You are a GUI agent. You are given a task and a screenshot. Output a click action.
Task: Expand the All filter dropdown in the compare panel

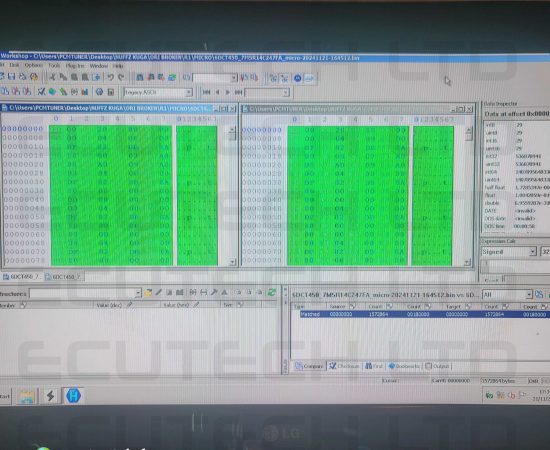(529, 295)
